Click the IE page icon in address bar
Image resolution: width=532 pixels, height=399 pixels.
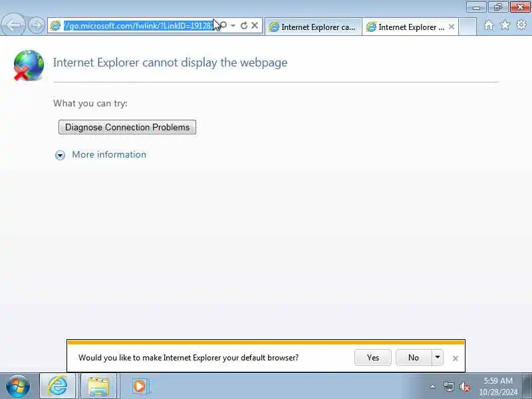point(55,25)
